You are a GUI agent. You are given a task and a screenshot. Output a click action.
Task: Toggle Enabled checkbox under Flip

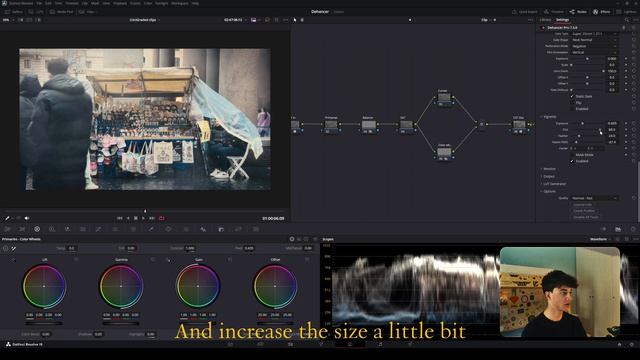pyautogui.click(x=572, y=109)
